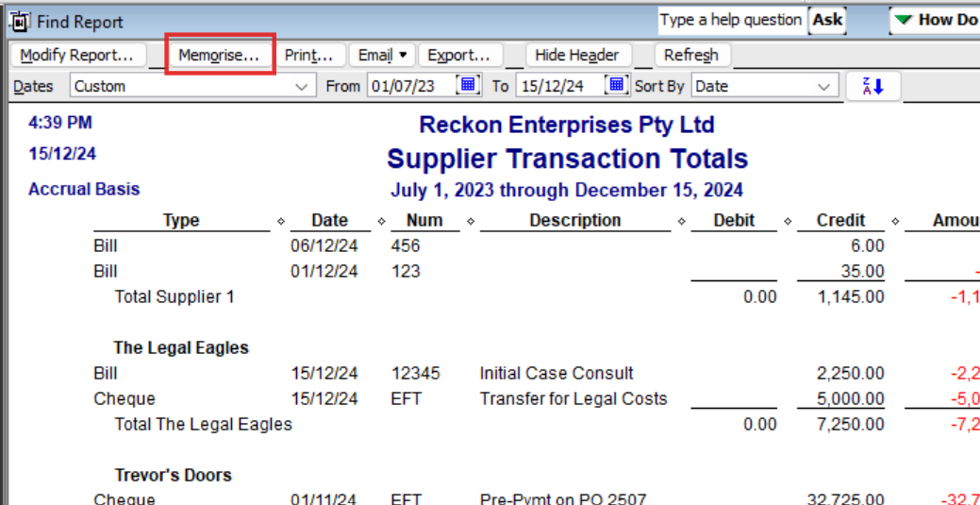Click the help question text field
This screenshot has height=505, width=980.
pyautogui.click(x=731, y=20)
